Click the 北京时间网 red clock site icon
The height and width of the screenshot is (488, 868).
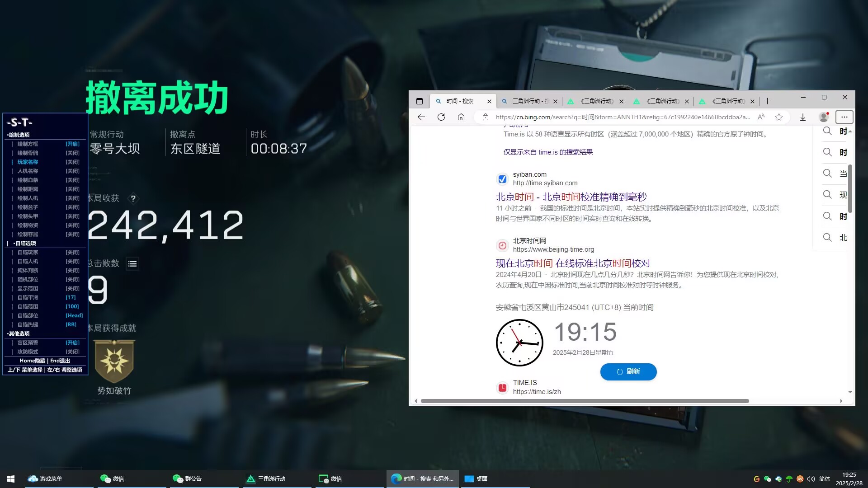click(502, 245)
